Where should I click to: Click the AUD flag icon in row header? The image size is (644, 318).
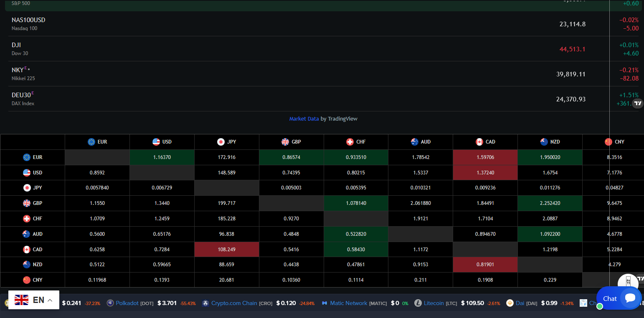click(27, 234)
